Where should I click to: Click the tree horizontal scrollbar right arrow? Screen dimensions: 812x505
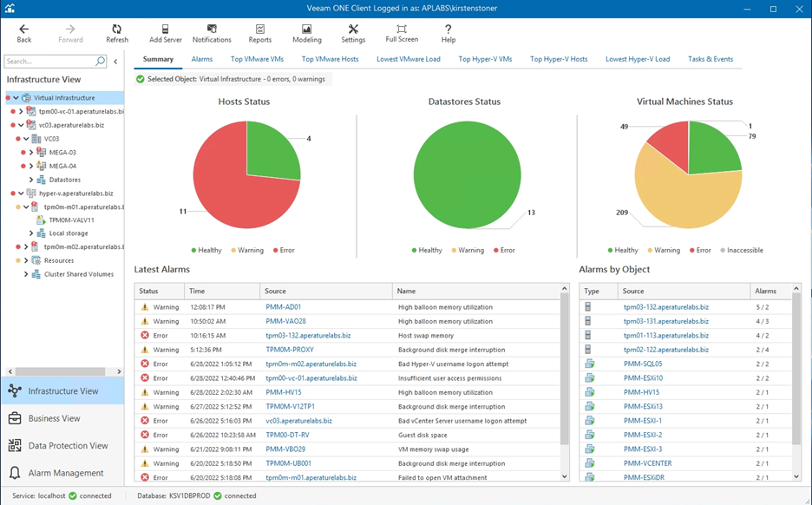(x=119, y=371)
